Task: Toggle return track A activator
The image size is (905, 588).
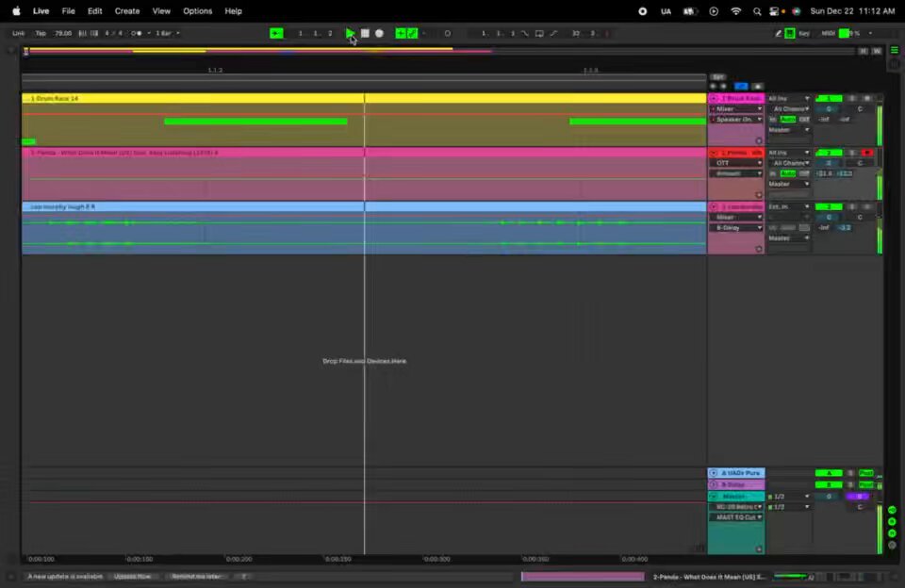Action: tap(829, 473)
